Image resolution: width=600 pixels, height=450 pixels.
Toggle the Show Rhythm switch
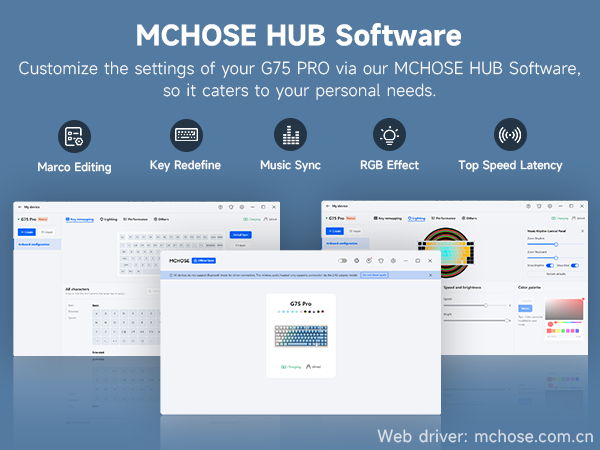[x=550, y=266]
